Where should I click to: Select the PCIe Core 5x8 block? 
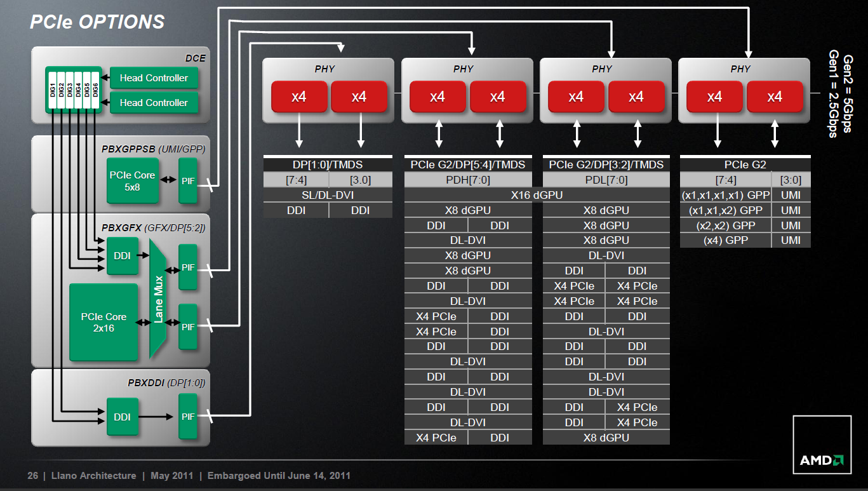(x=133, y=180)
